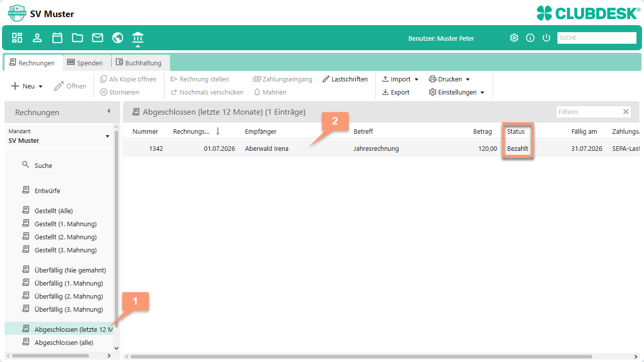Click the Drucken button
The image size is (644, 362).
point(446,79)
